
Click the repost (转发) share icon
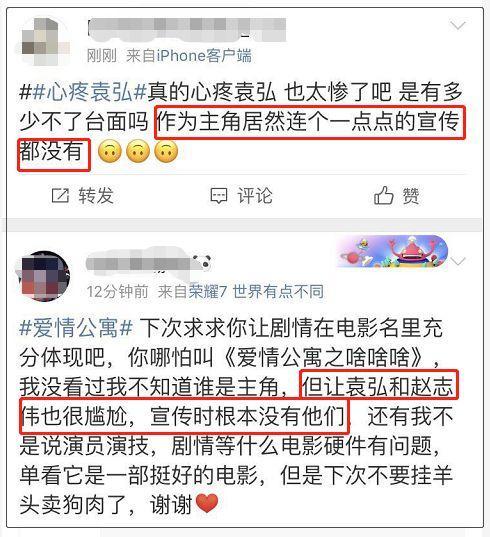60,196
